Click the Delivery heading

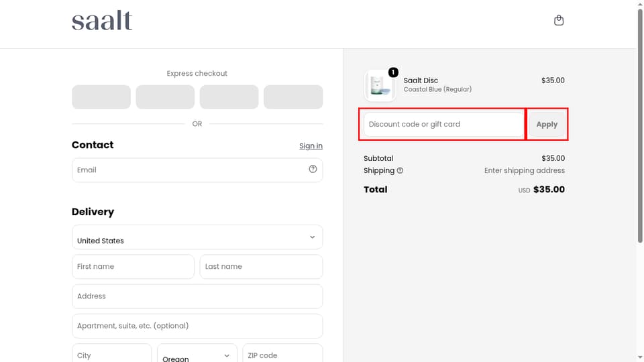93,212
